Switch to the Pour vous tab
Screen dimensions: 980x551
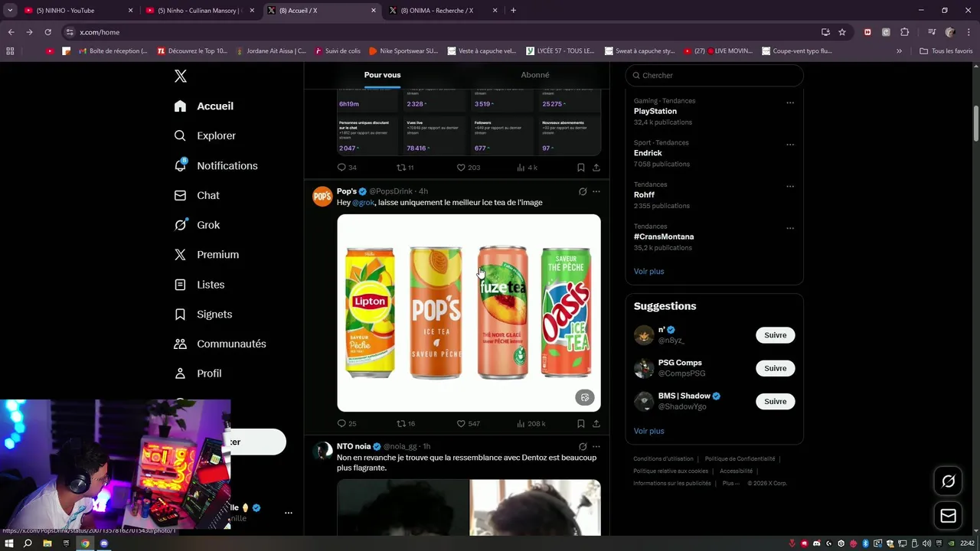(382, 75)
